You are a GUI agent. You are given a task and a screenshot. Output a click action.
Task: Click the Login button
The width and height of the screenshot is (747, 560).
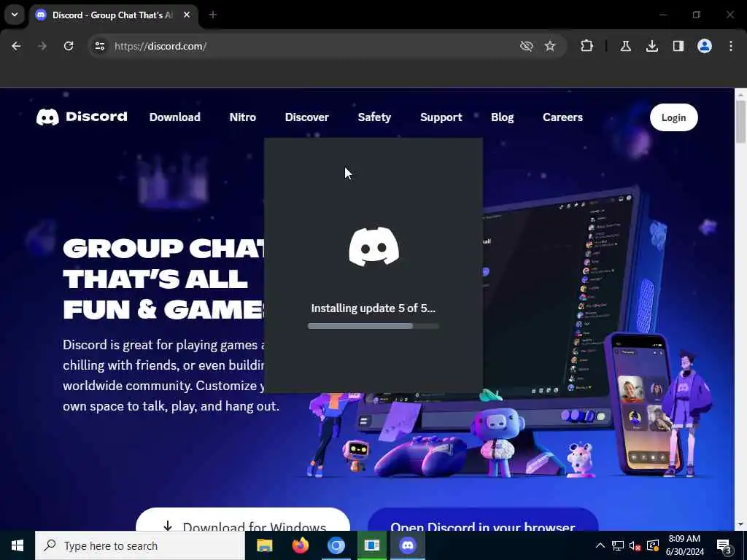[x=673, y=117]
